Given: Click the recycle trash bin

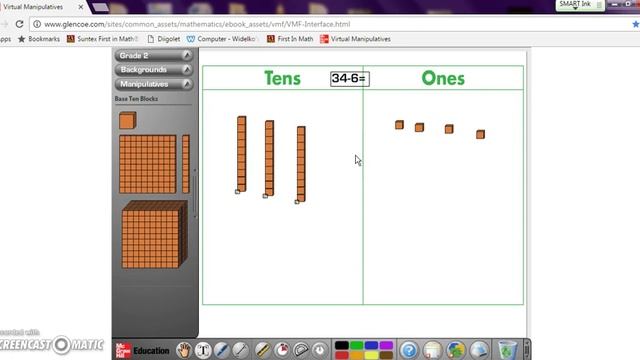Looking at the screenshot, I should [507, 350].
